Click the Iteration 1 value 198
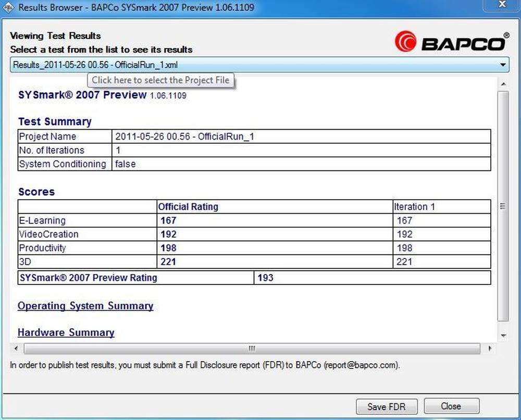521x420 pixels. click(405, 248)
